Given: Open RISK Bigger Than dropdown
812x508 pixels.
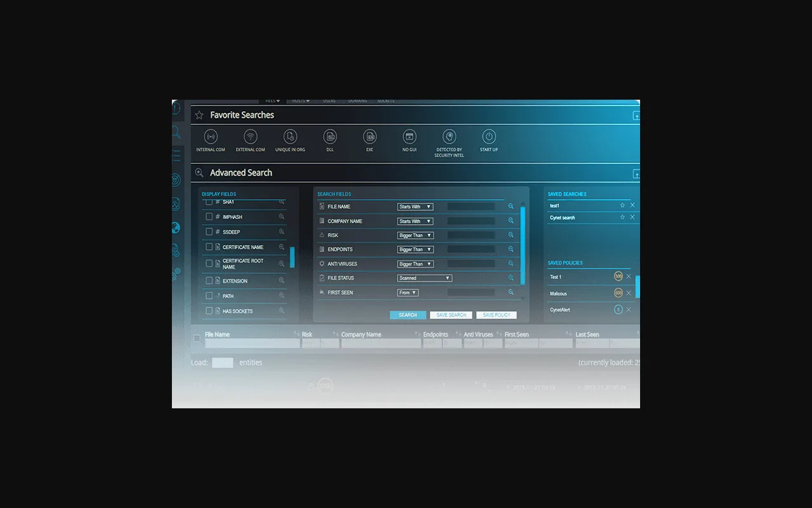Looking at the screenshot, I should [415, 235].
